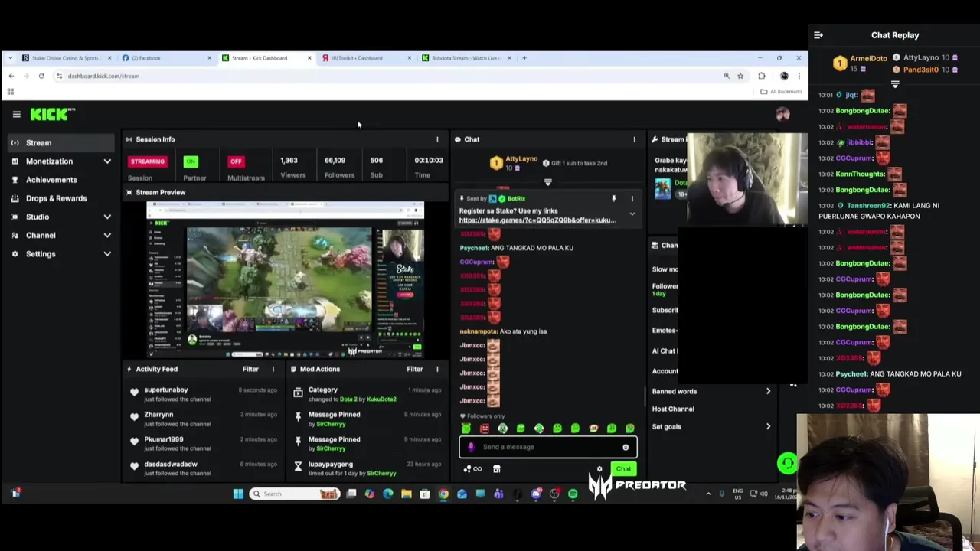This screenshot has height=551, width=980.
Task: Switch to the Bobdota Stream tab
Action: [464, 58]
